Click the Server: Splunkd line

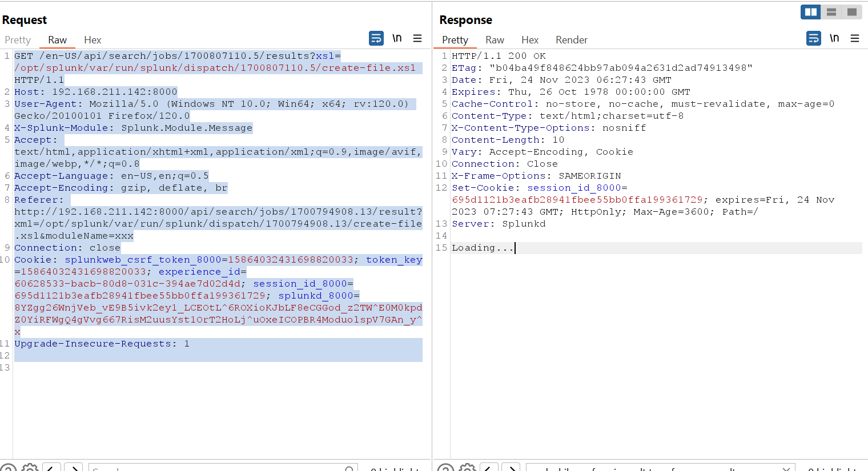pyautogui.click(x=499, y=224)
